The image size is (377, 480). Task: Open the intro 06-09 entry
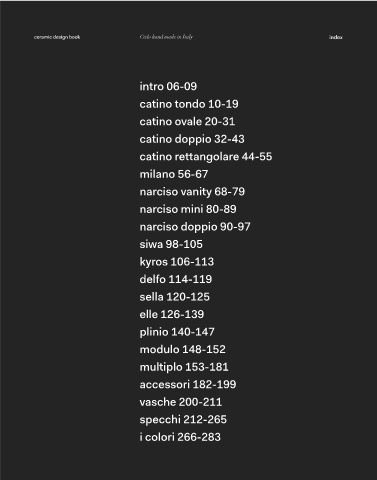(168, 86)
